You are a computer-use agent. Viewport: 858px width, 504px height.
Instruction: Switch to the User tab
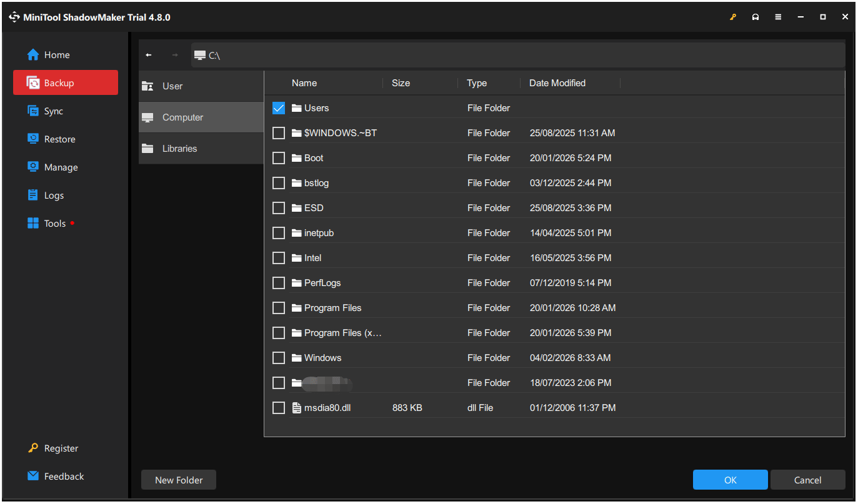tap(172, 86)
